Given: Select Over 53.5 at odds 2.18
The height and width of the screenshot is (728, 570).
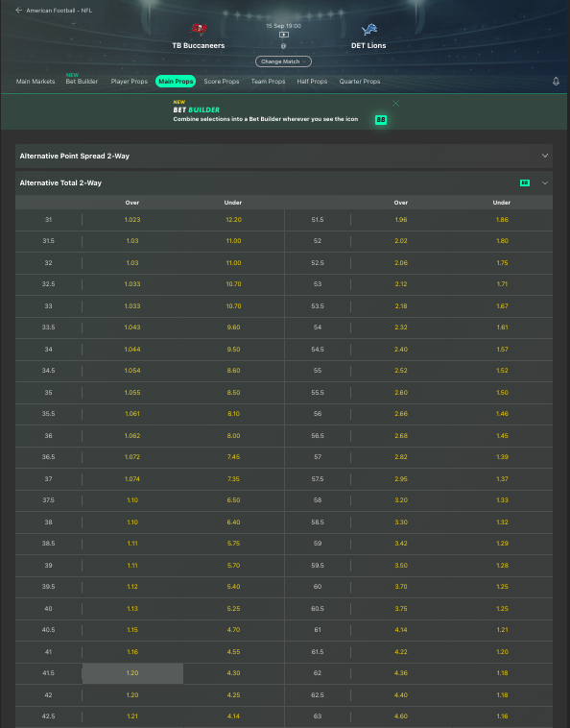Looking at the screenshot, I should pos(401,306).
